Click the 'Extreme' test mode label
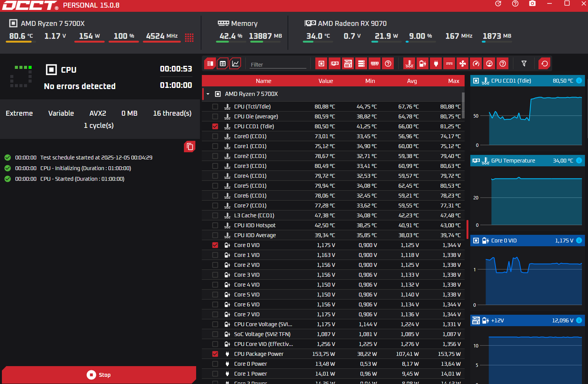588x384 pixels. pos(19,113)
